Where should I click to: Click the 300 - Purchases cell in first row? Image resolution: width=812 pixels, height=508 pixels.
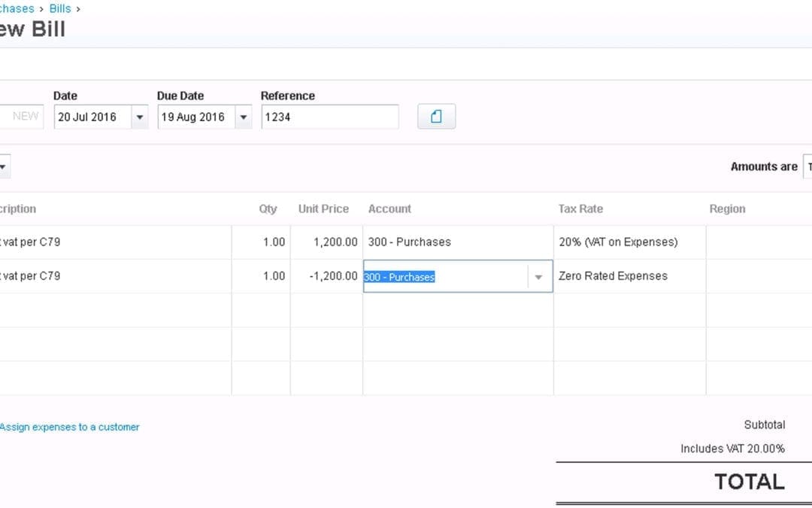(458, 242)
